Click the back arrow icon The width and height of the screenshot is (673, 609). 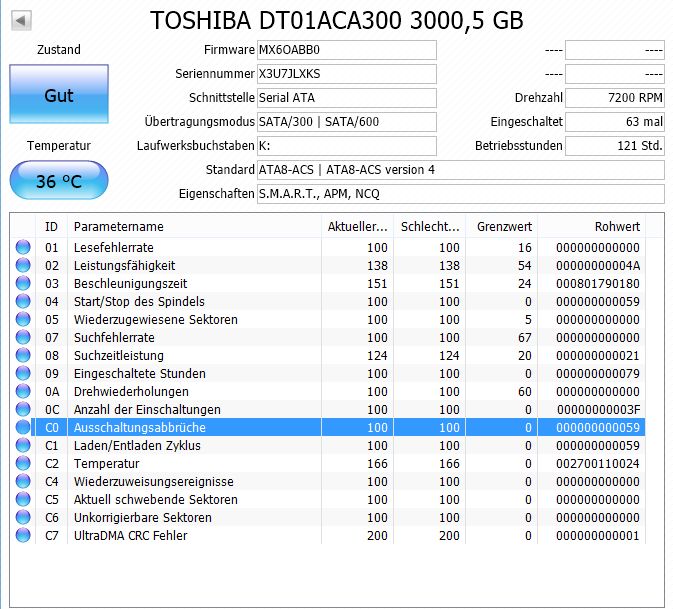pos(21,20)
